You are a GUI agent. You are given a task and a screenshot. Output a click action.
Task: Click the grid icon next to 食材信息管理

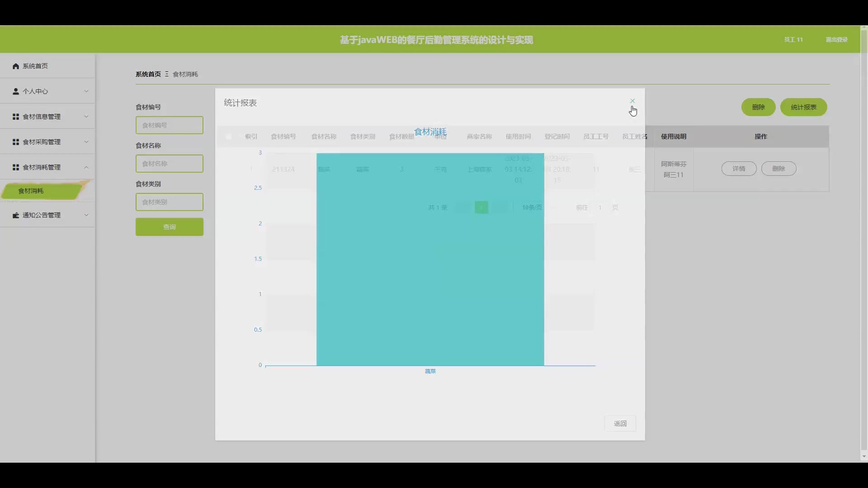[16, 117]
